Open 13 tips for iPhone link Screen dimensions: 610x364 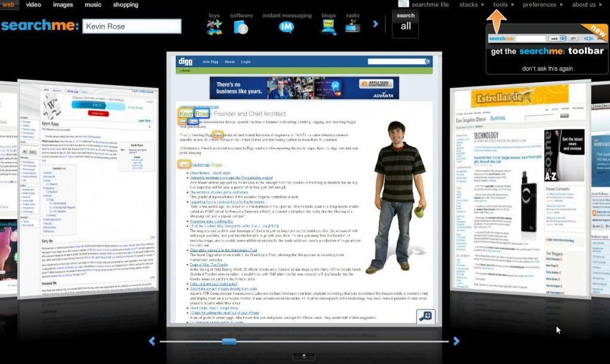[224, 313]
